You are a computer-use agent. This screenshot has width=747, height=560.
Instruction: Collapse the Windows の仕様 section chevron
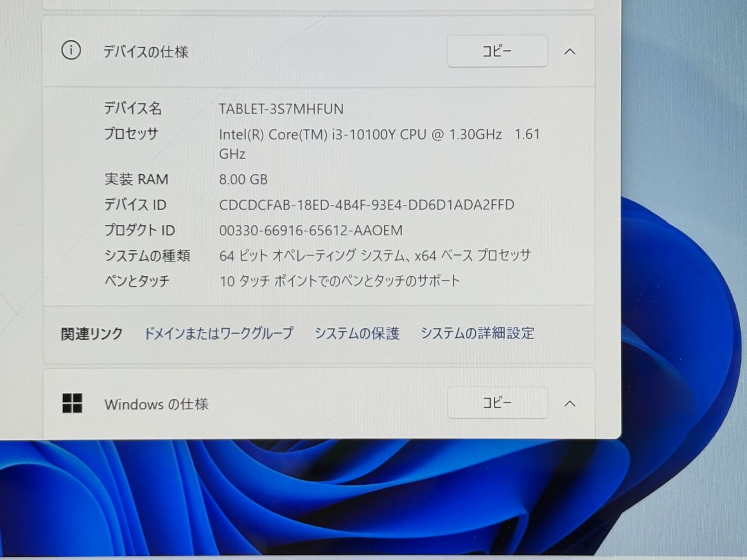pos(570,403)
